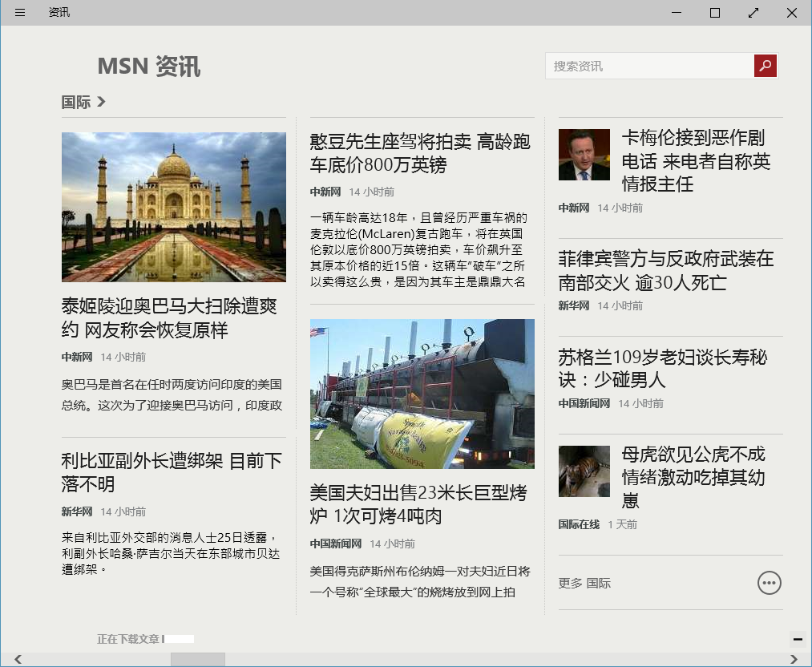Minimize the 资讯 window
812x667 pixels.
[677, 13]
